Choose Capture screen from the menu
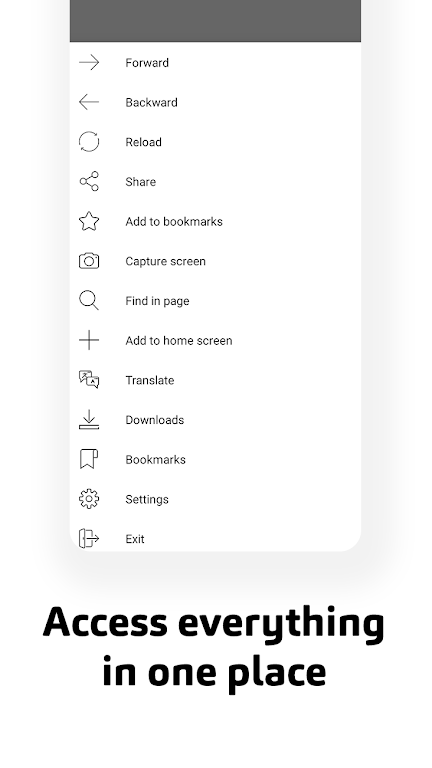This screenshot has height=768, width=432. tap(166, 261)
